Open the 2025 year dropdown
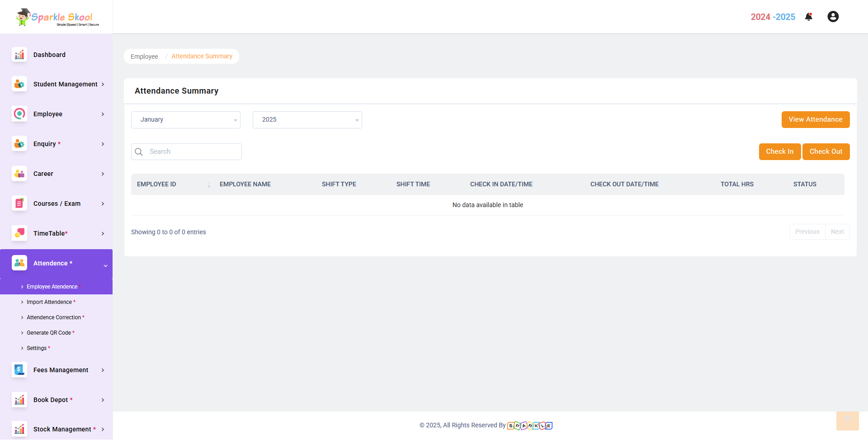This screenshot has width=868, height=440. pos(307,120)
